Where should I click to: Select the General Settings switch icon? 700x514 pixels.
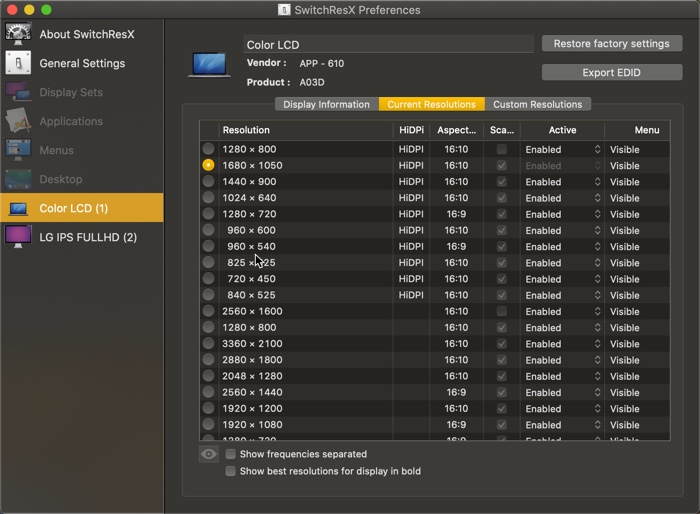(x=18, y=63)
